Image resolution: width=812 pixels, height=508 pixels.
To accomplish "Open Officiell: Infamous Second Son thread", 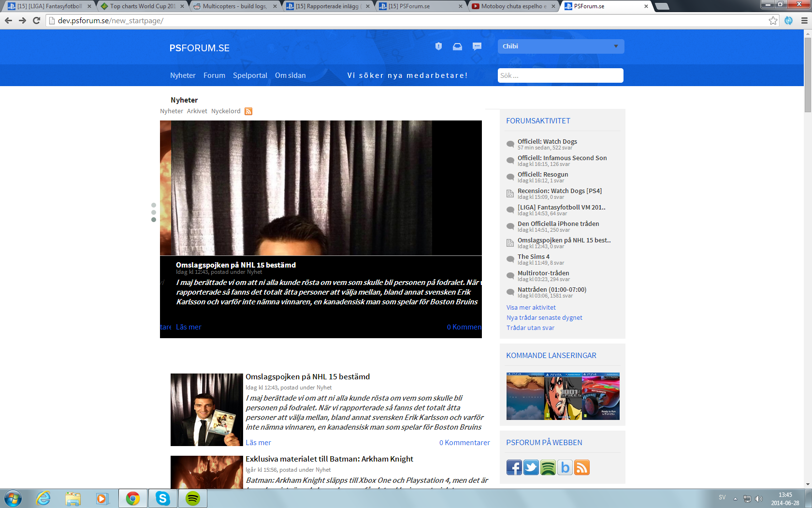I will pos(562,158).
